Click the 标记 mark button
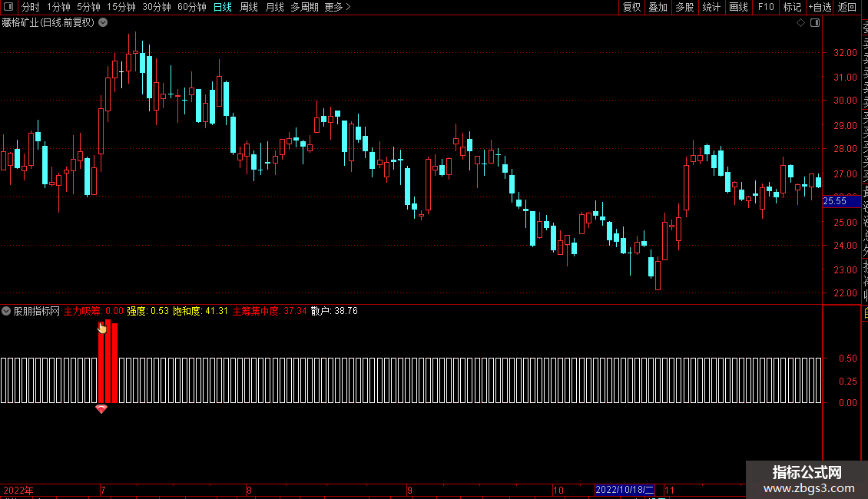Screen dimensions: 868x499 [x=792, y=7]
